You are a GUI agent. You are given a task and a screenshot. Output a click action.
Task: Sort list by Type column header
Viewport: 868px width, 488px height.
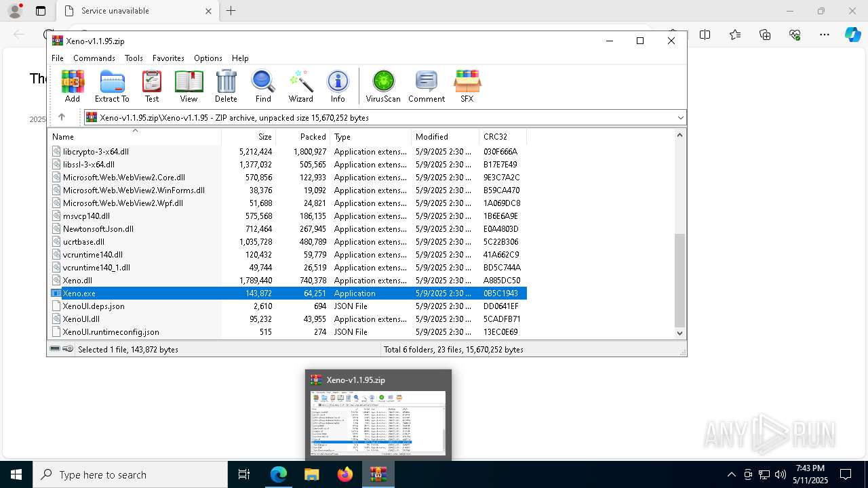click(x=370, y=137)
